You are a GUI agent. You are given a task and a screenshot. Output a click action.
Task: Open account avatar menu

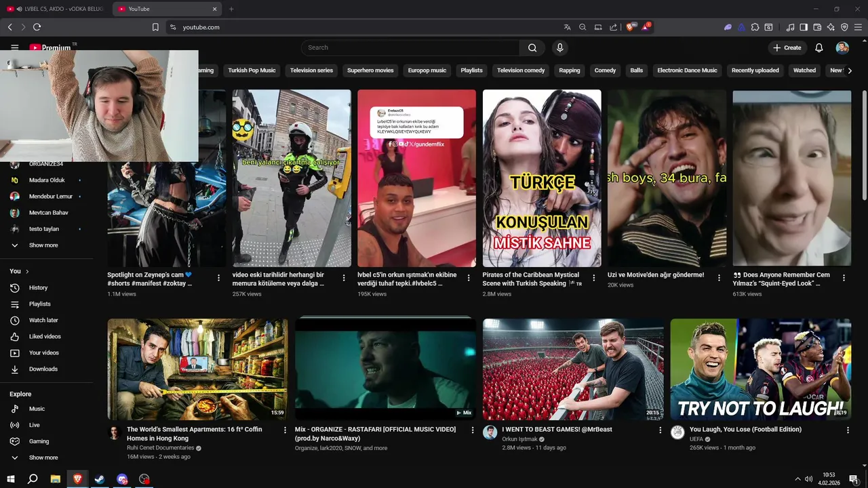coord(842,47)
